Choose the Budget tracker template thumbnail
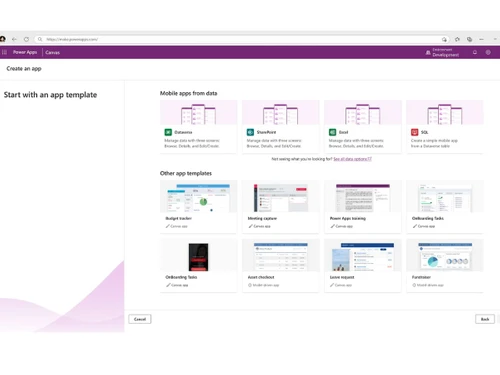Viewport: 500px width, 375px height. coord(198,197)
